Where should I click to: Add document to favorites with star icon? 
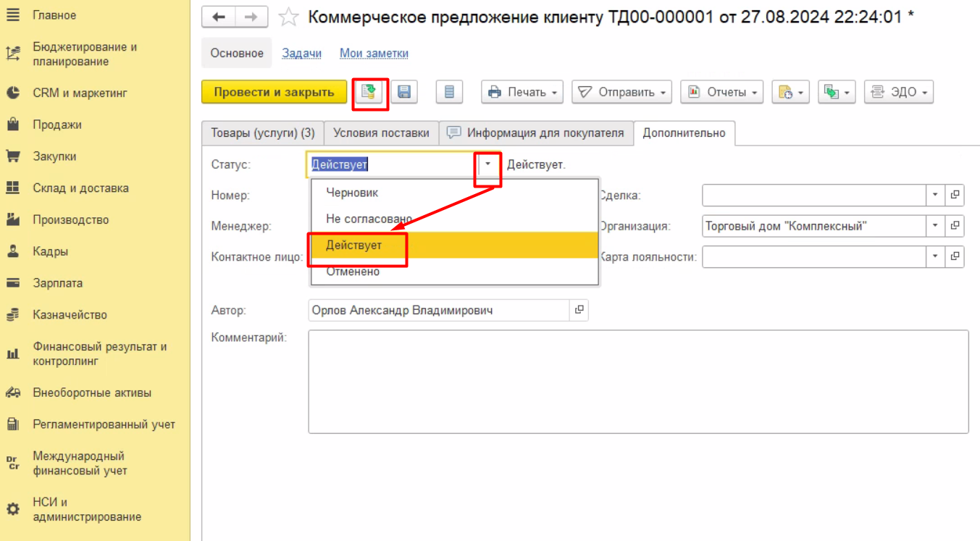288,17
